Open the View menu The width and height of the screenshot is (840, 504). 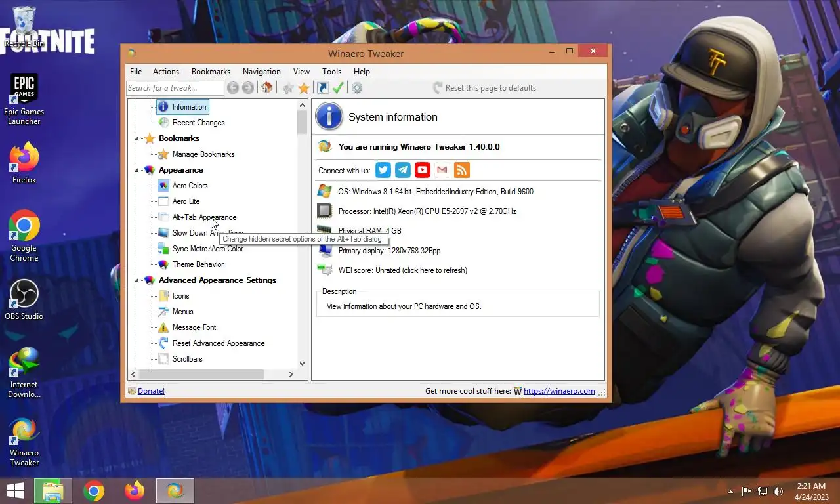[301, 72]
